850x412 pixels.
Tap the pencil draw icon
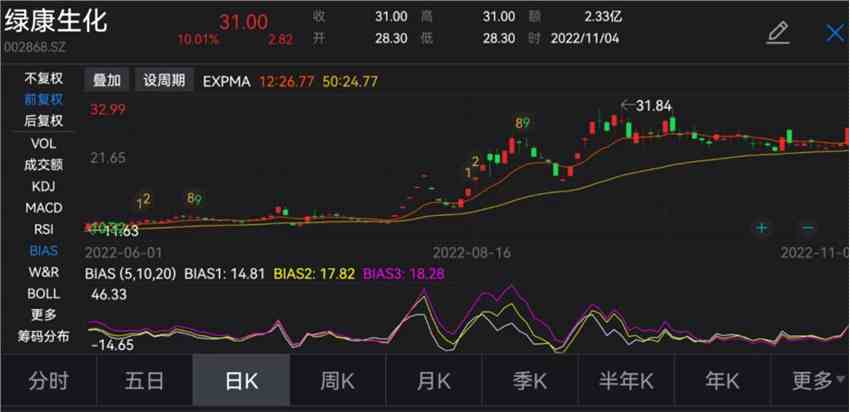pyautogui.click(x=778, y=33)
